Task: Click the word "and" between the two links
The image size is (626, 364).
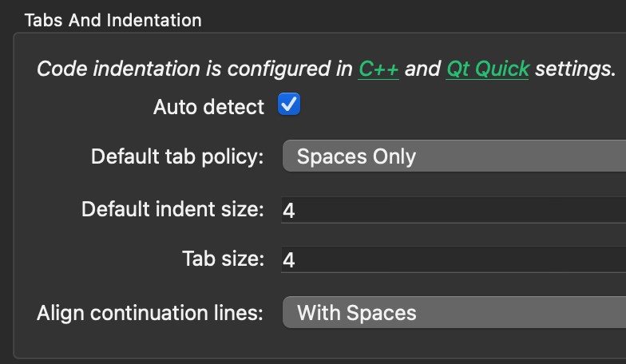Action: pos(422,69)
